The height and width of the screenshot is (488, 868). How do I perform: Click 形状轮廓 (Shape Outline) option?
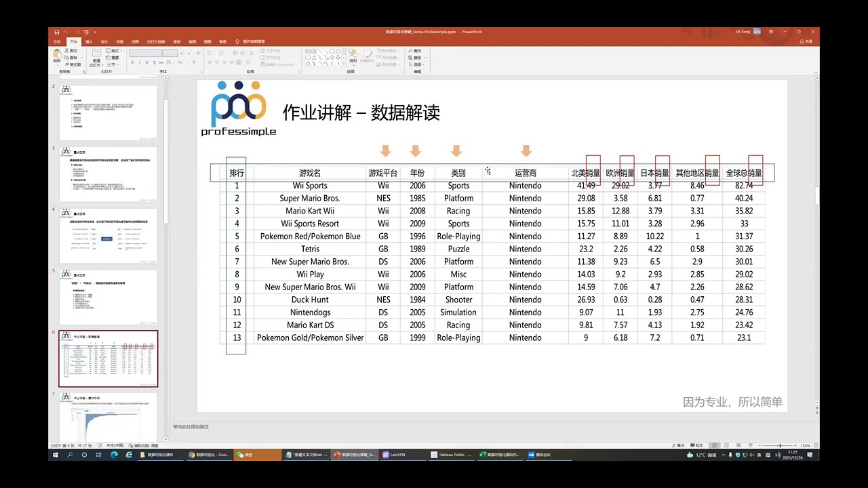387,58
